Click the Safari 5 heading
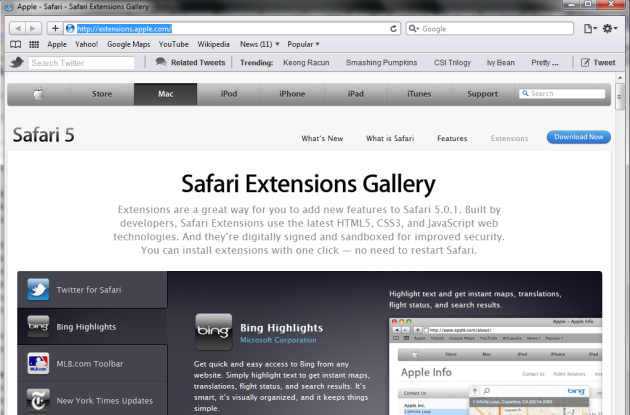Screen dimensions: 630x415 coord(43,135)
